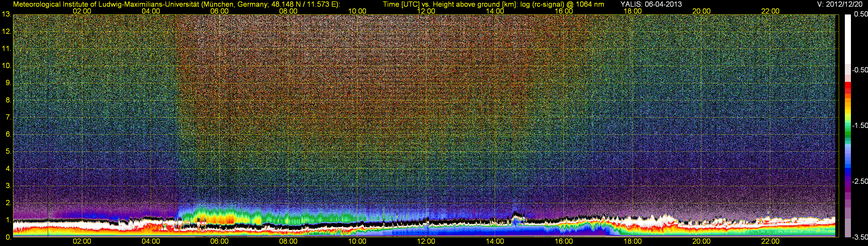
Task: Click the top-axis 18:00 time label
Action: (632, 11)
